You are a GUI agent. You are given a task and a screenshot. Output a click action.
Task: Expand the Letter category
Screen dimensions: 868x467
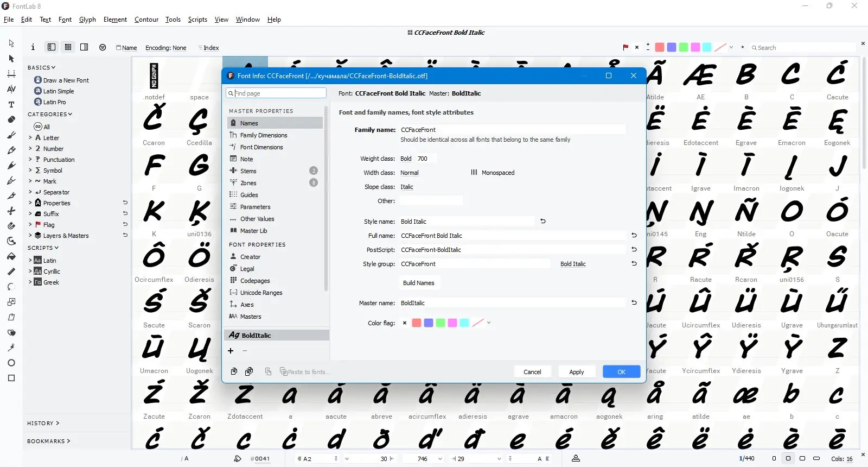coord(30,138)
